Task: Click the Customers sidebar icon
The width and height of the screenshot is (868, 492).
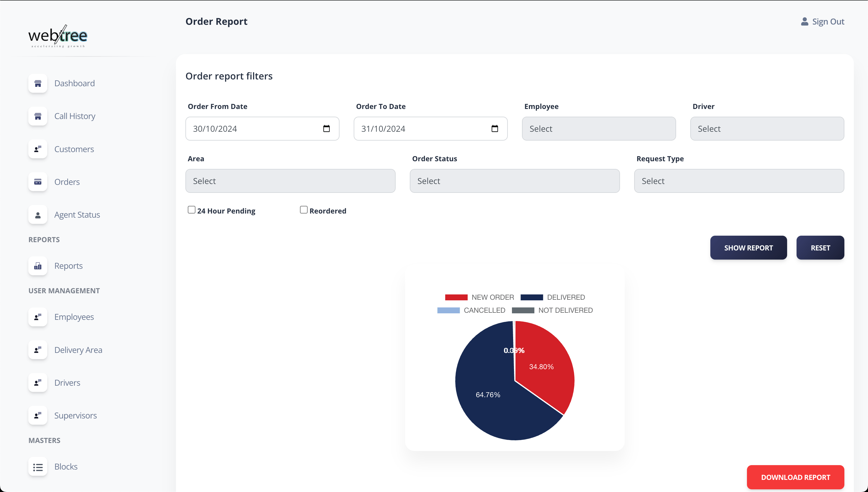Action: [38, 149]
